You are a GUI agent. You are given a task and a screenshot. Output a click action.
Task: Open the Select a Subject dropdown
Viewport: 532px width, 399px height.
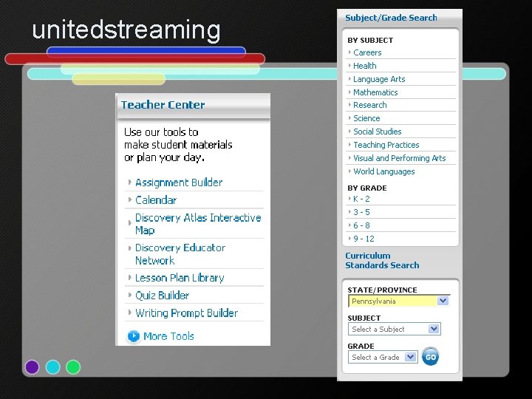[395, 329]
